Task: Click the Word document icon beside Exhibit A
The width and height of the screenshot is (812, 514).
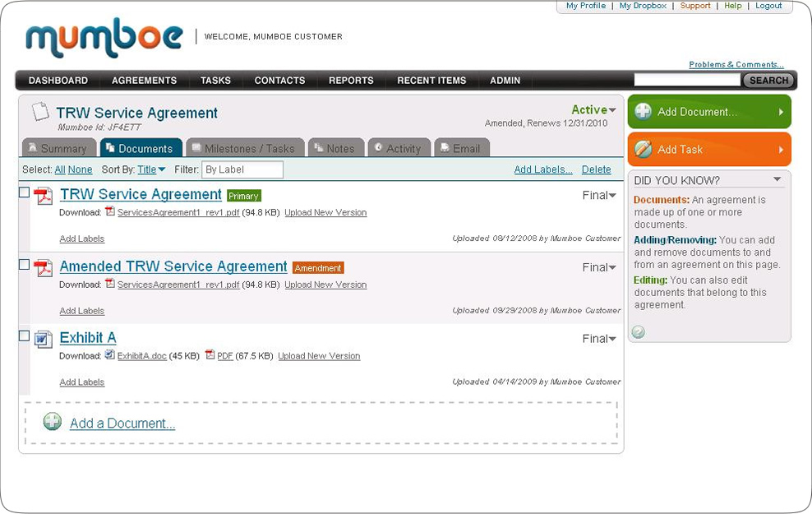Action: (44, 340)
